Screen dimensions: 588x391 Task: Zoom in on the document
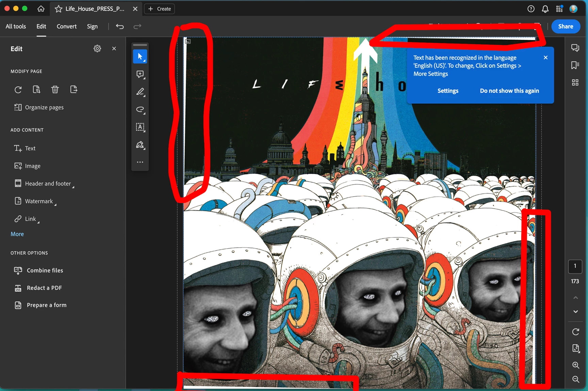tap(575, 365)
